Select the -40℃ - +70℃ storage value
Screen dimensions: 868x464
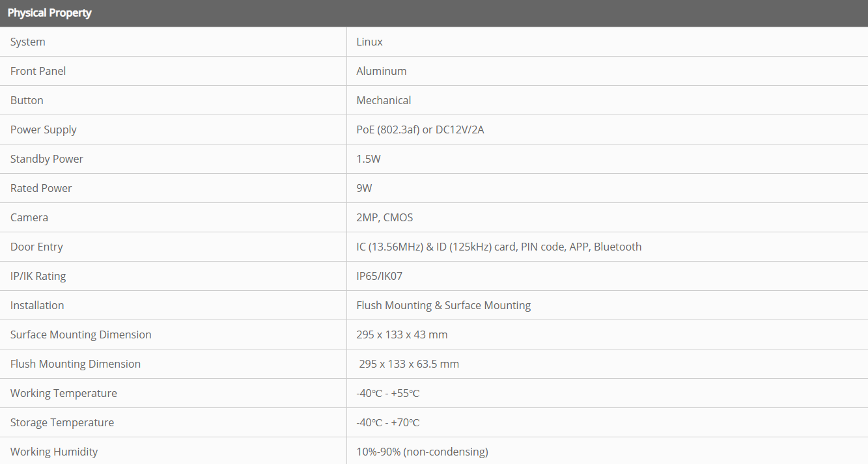[x=387, y=422]
